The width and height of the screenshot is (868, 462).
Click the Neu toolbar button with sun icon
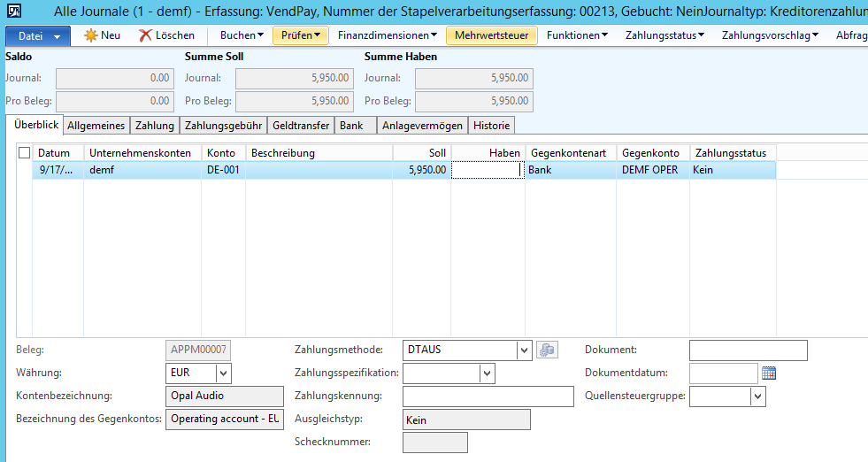pos(102,35)
